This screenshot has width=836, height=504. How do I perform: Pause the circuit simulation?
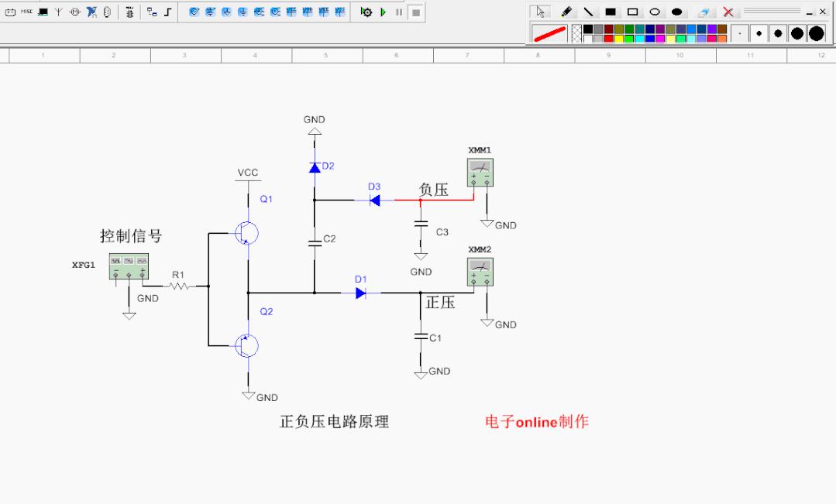pos(399,12)
